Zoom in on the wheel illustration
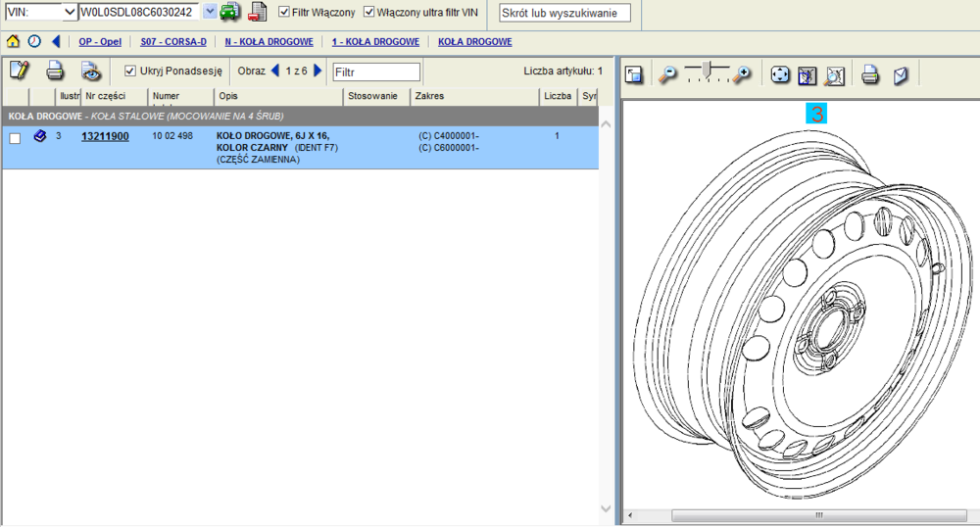 pos(744,74)
